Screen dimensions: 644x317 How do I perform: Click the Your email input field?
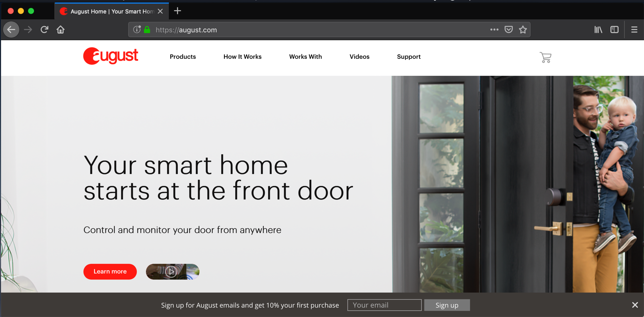coord(384,305)
